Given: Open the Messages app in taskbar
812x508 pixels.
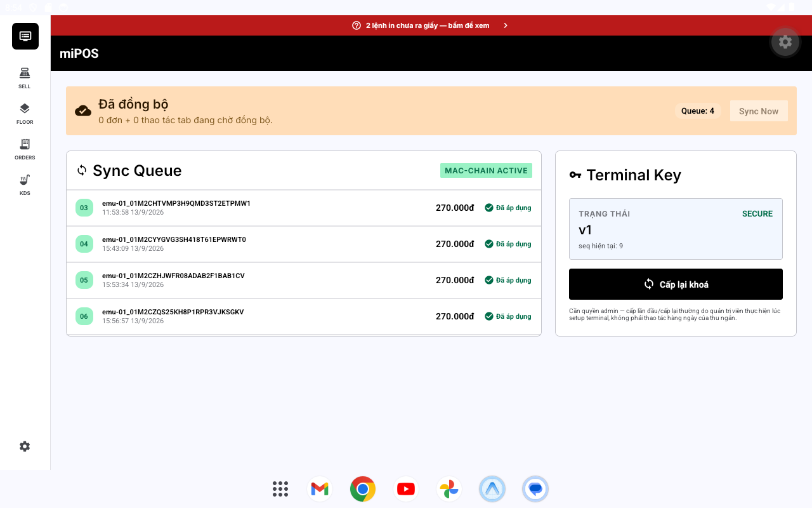Looking at the screenshot, I should click(535, 489).
